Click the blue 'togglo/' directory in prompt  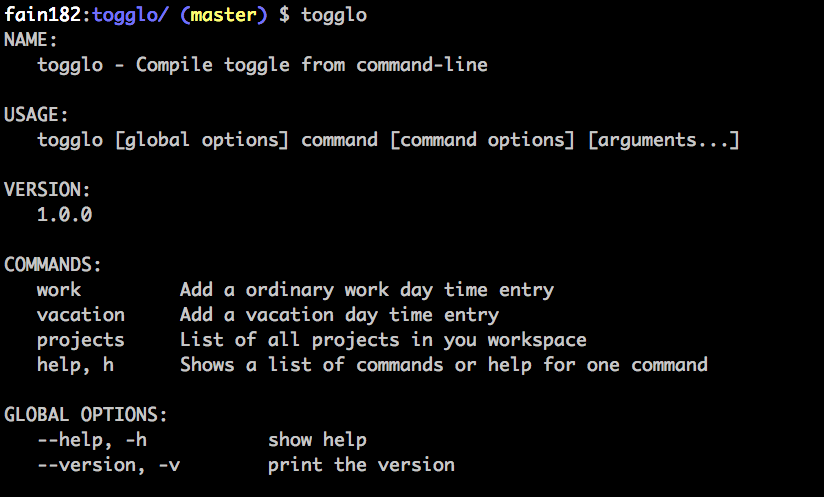[x=130, y=16]
